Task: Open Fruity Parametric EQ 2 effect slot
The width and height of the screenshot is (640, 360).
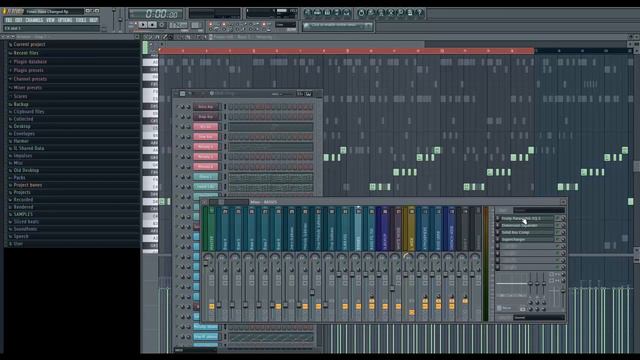Action: pyautogui.click(x=527, y=218)
